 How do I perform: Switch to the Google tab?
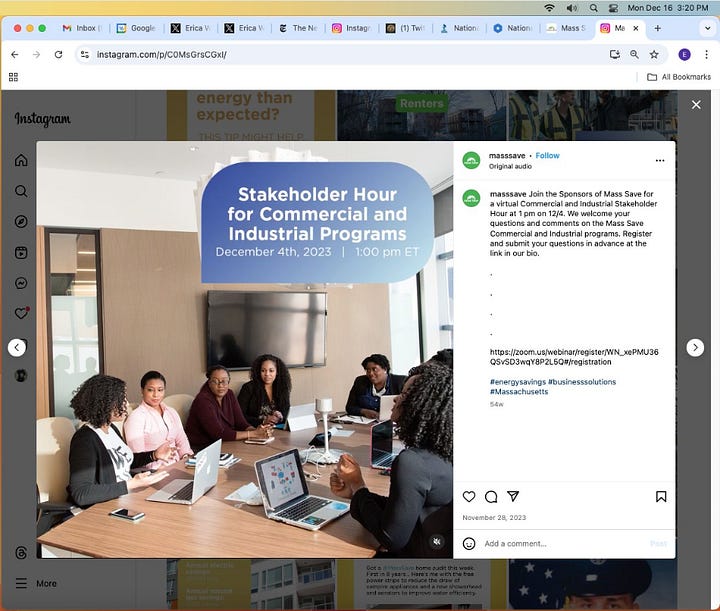click(x=137, y=28)
